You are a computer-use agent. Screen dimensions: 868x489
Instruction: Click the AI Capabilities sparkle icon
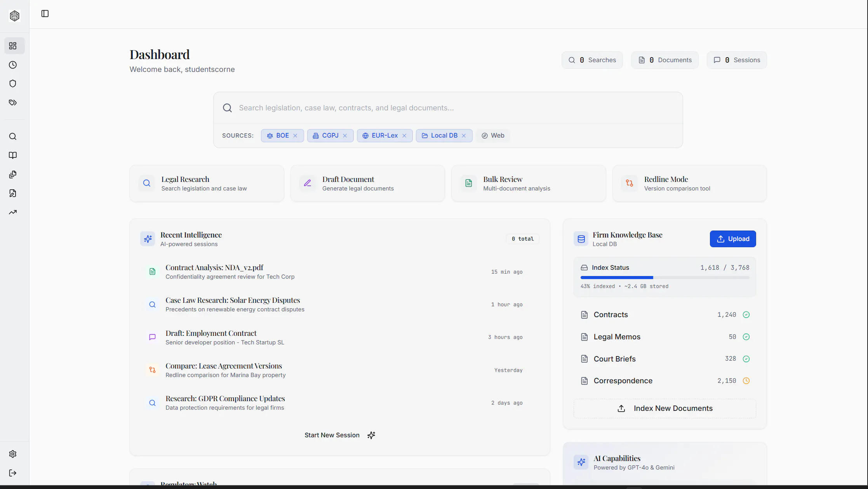581,462
